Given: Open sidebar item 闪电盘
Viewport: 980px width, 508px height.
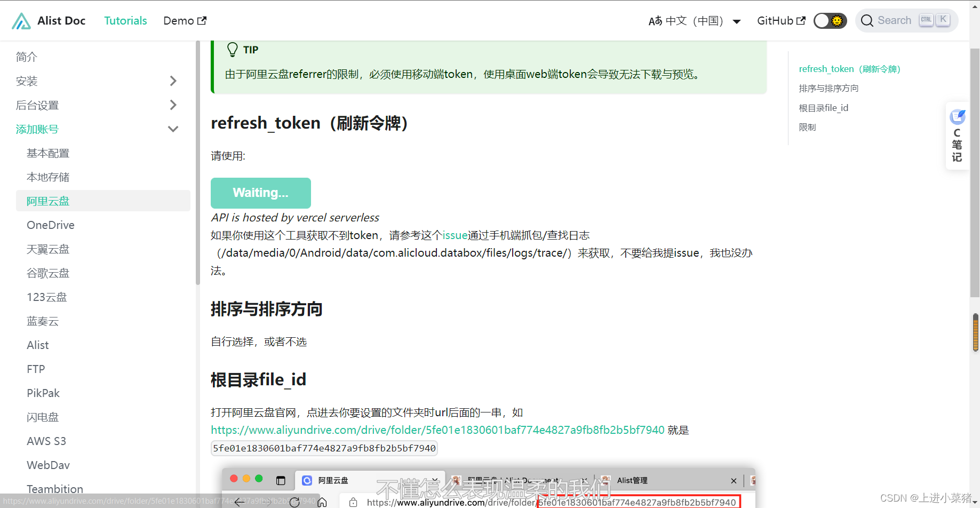Looking at the screenshot, I should pyautogui.click(x=43, y=417).
